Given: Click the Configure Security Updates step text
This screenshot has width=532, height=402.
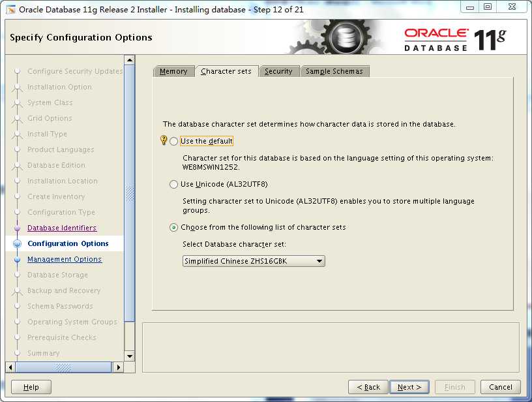Looking at the screenshot, I should [x=75, y=71].
